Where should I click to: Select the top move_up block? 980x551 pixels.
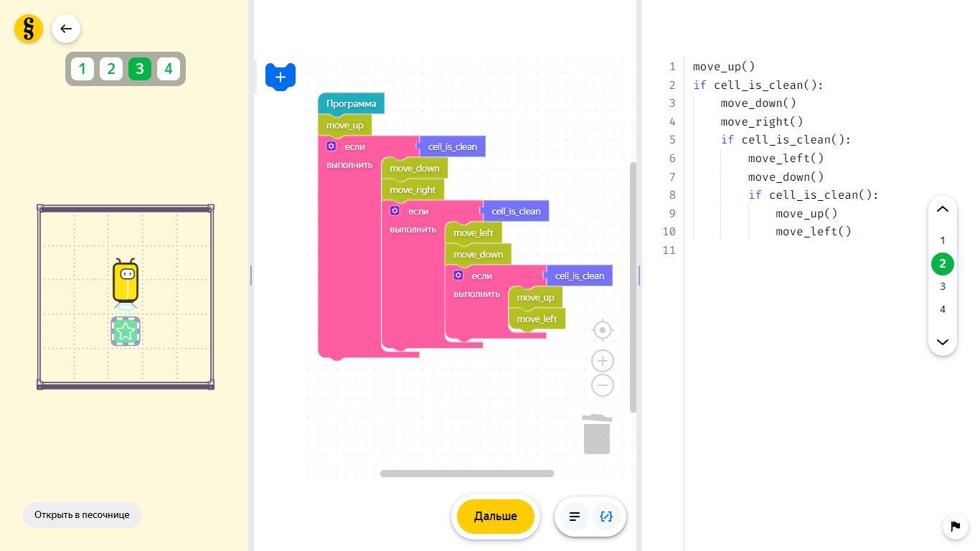point(345,125)
